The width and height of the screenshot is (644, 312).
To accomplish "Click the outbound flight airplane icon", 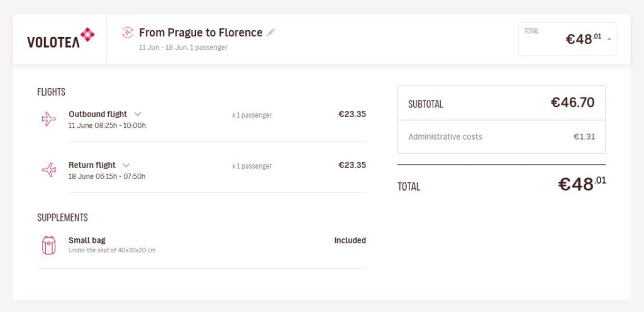I will [x=48, y=119].
